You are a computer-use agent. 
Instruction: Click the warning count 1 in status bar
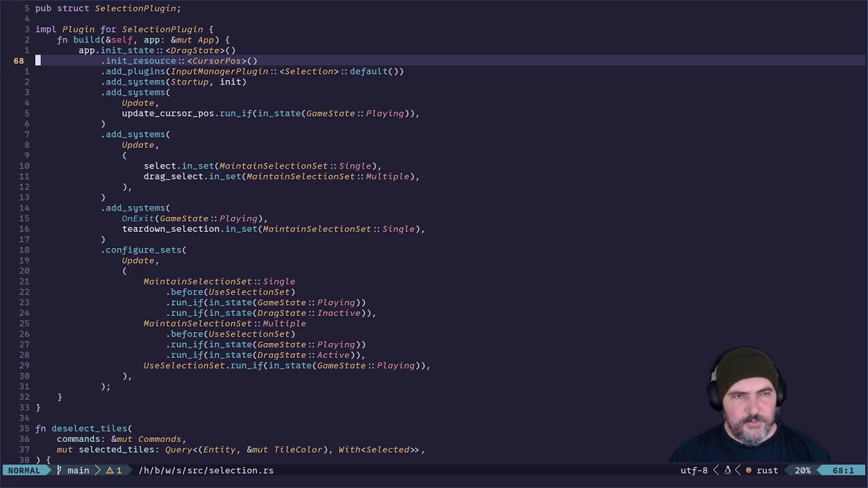119,470
